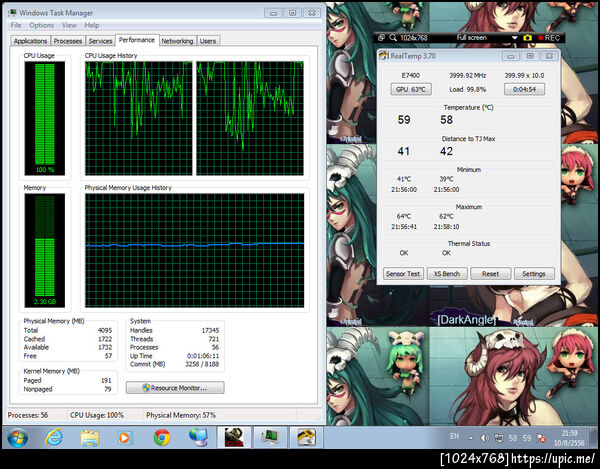Click the Task Manager title bar icon
Image resolution: width=600 pixels, height=469 pixels.
[x=12, y=13]
